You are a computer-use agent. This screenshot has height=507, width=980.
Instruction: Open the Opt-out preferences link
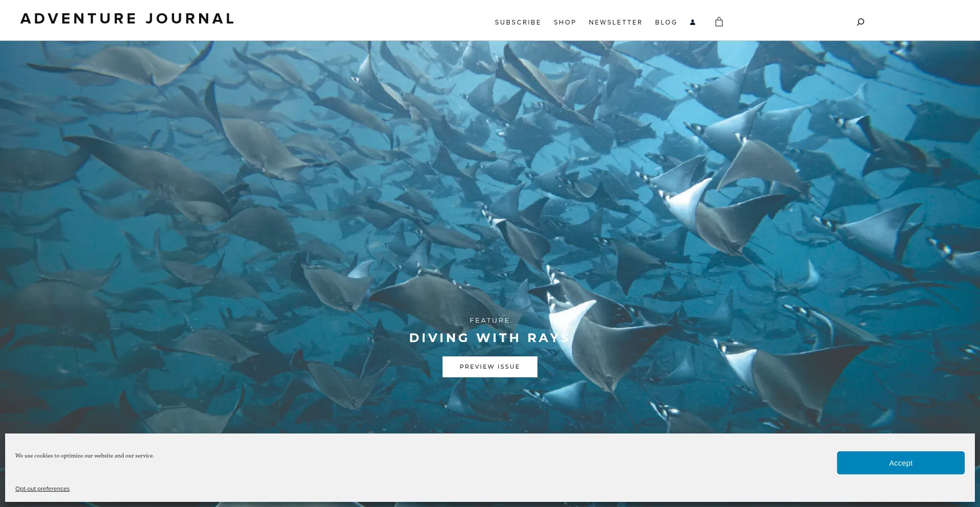click(x=42, y=489)
